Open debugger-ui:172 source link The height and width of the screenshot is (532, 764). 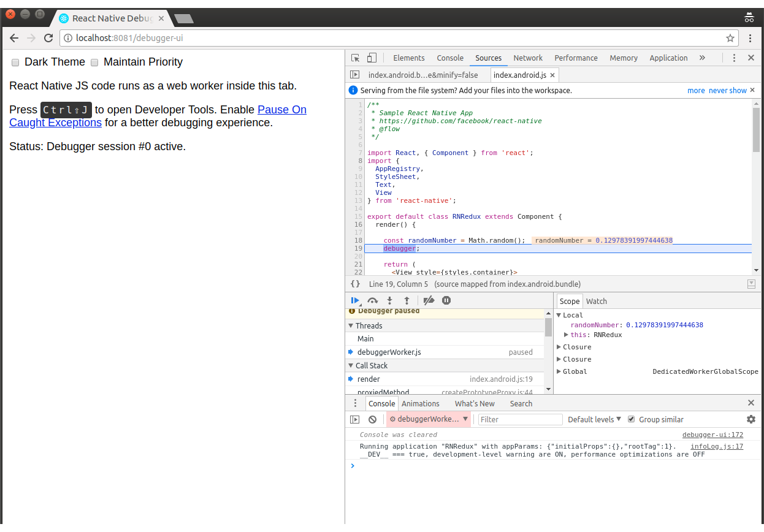point(712,435)
